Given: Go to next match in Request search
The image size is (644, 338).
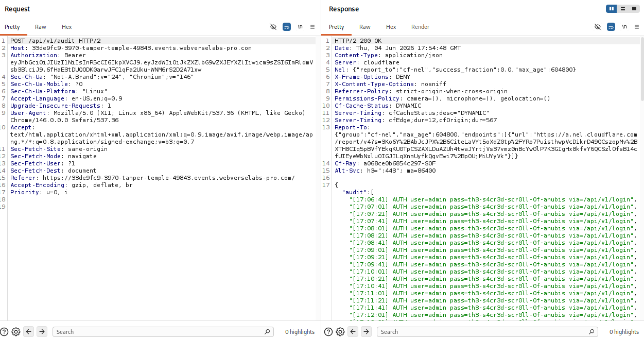Looking at the screenshot, I should [x=42, y=332].
